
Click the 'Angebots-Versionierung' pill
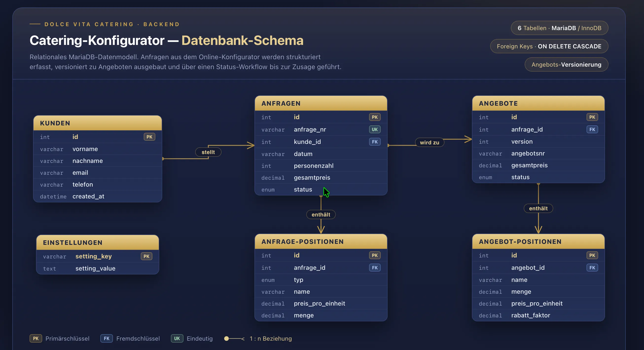pyautogui.click(x=566, y=65)
